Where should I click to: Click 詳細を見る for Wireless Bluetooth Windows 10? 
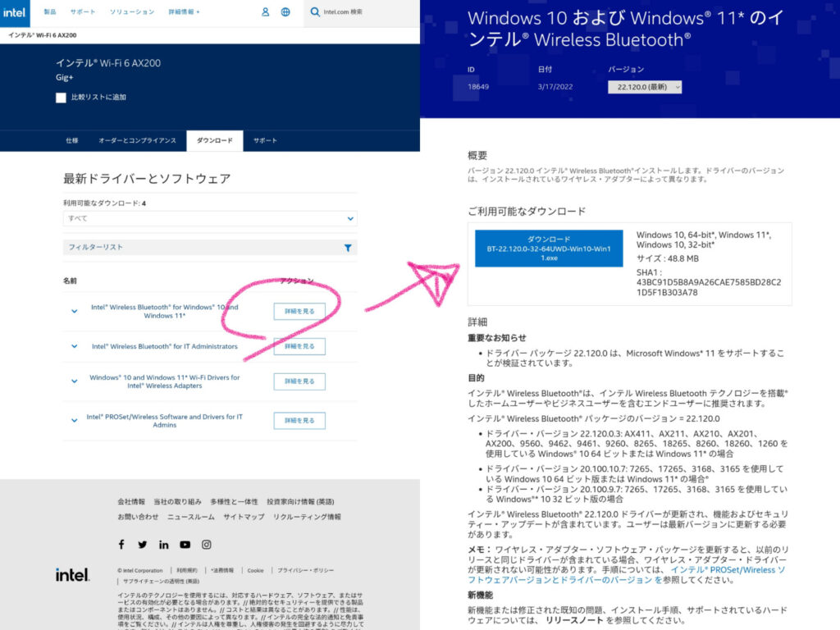pyautogui.click(x=299, y=311)
